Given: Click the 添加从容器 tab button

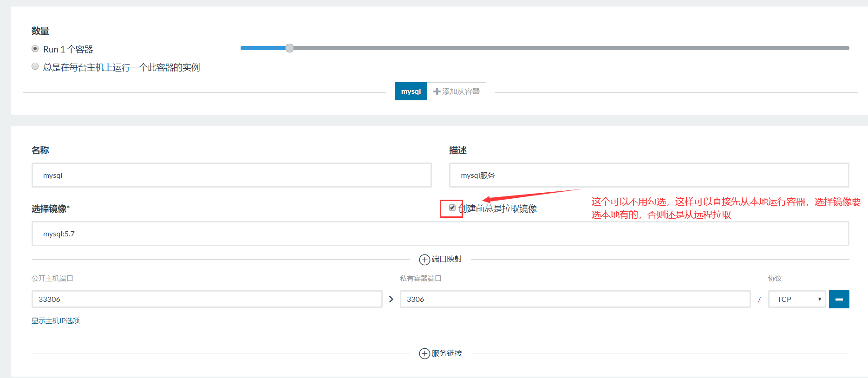Looking at the screenshot, I should pyautogui.click(x=457, y=91).
